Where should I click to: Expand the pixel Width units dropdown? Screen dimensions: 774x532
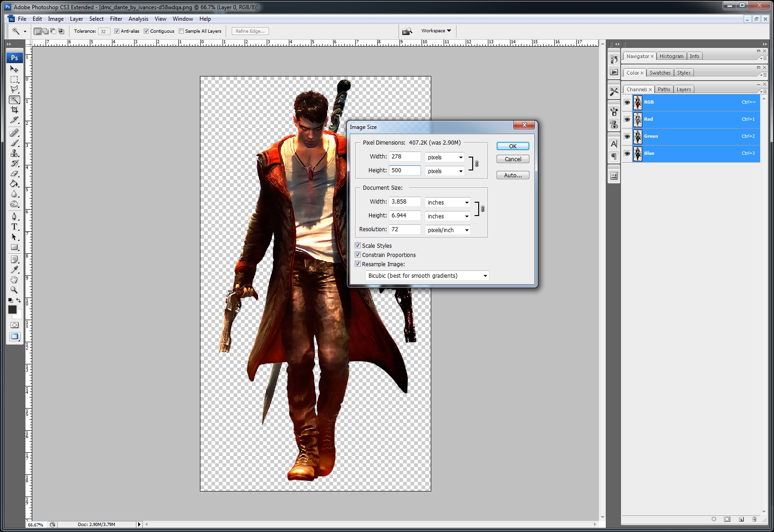(445, 157)
